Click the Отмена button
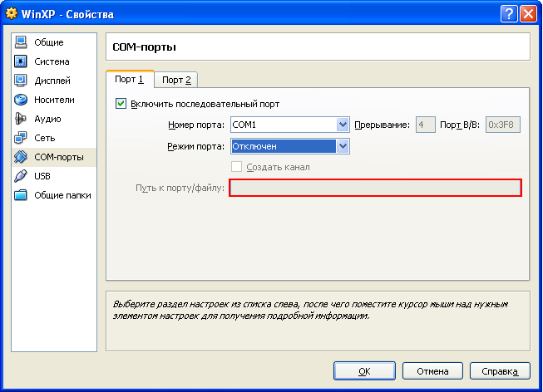The height and width of the screenshot is (392, 543). [432, 371]
